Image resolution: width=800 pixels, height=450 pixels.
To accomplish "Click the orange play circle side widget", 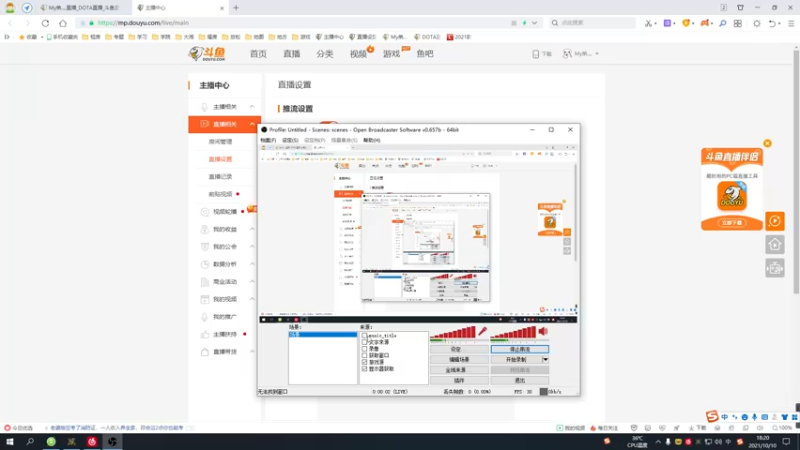I will tap(775, 221).
